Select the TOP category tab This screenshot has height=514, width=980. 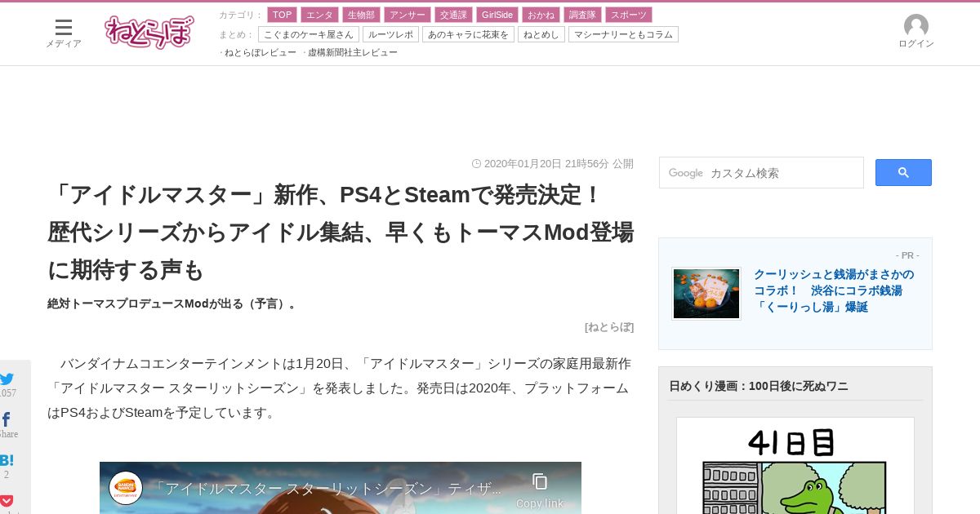click(x=282, y=15)
